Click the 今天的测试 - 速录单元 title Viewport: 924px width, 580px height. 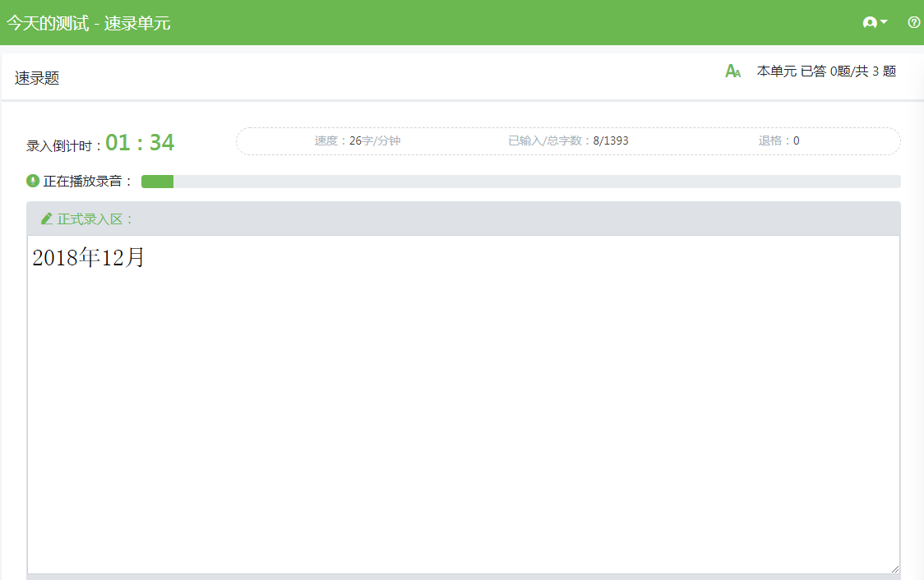pyautogui.click(x=89, y=23)
